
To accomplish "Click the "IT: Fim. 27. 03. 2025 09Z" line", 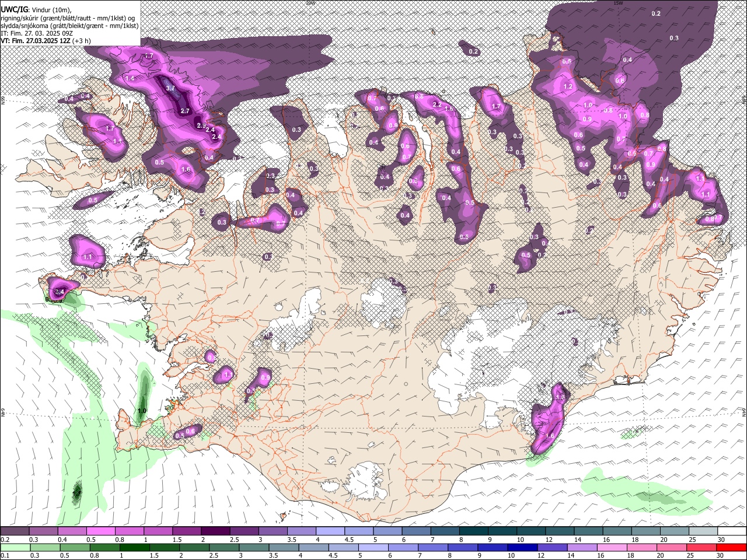I will (x=37, y=34).
